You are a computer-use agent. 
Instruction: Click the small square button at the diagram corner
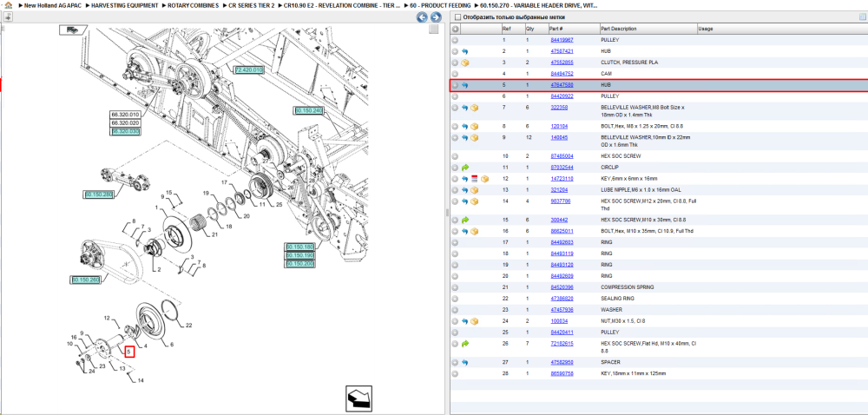click(x=434, y=29)
